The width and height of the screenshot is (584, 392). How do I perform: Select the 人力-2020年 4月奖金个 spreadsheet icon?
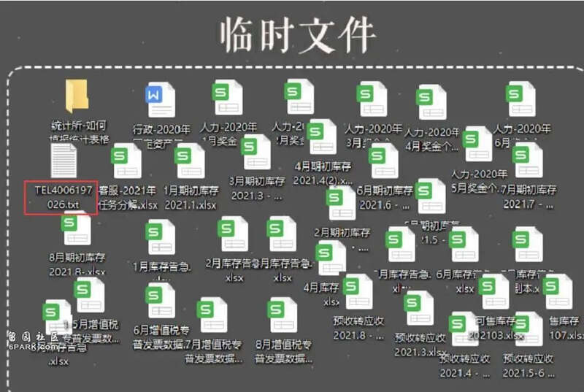431,102
